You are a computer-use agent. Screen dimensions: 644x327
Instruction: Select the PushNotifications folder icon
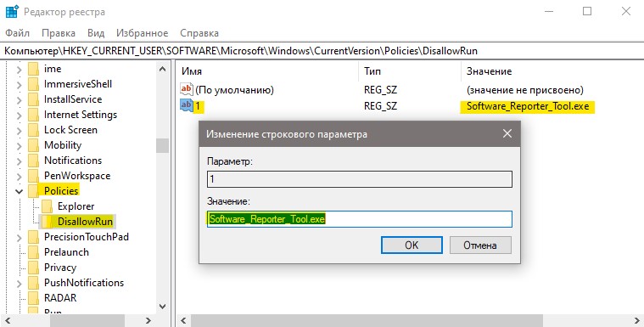[34, 283]
